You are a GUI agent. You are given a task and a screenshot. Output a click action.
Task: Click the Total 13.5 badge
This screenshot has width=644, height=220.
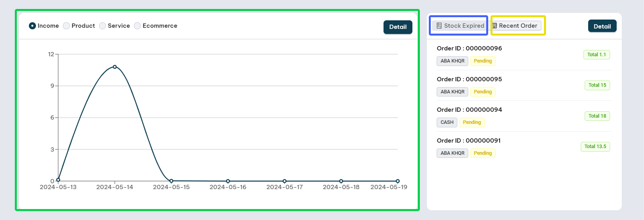(595, 147)
